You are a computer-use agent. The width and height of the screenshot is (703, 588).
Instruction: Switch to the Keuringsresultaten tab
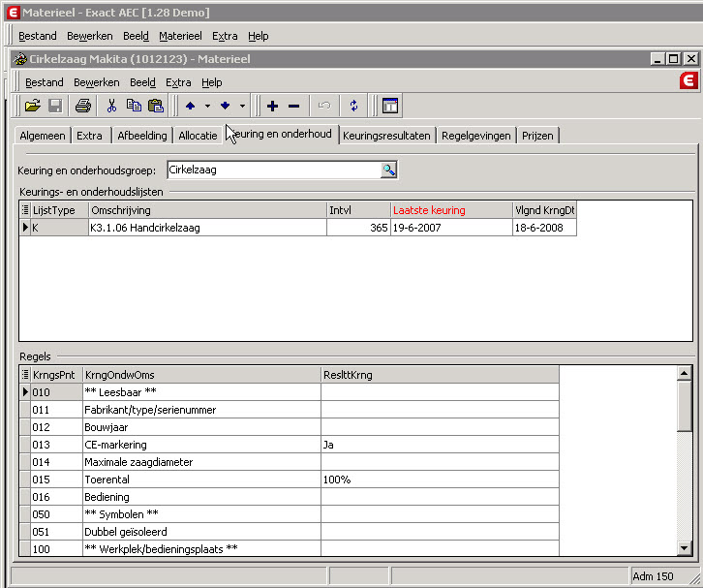pyautogui.click(x=386, y=136)
